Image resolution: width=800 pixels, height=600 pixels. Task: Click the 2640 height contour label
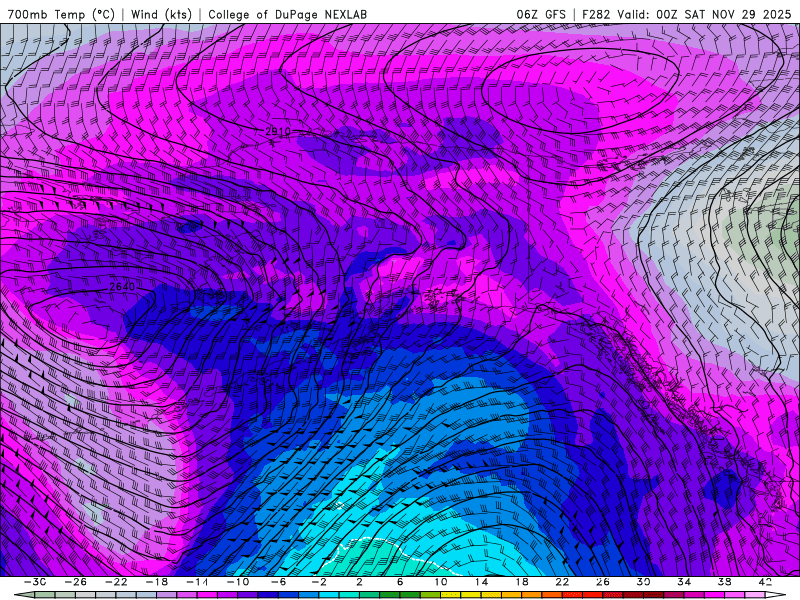tap(122, 287)
